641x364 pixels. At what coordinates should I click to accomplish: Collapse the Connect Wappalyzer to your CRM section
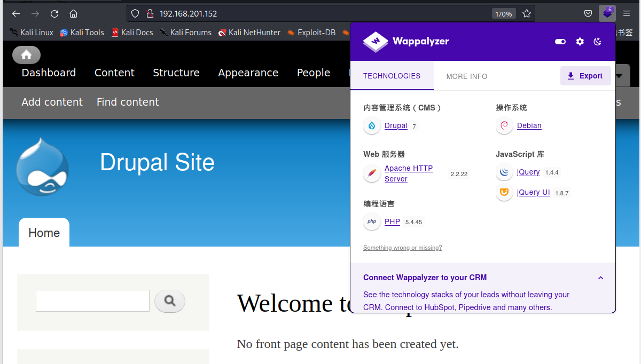pyautogui.click(x=600, y=278)
